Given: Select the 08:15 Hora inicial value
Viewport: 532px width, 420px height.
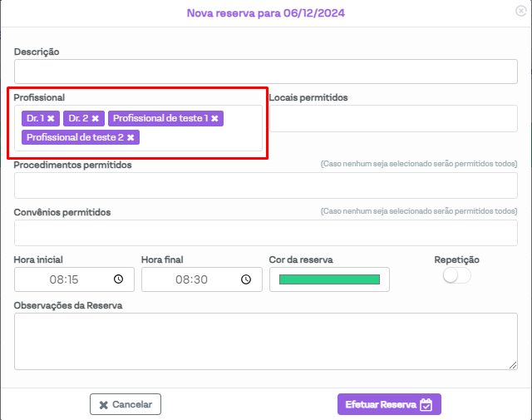Looking at the screenshot, I should pyautogui.click(x=64, y=279).
